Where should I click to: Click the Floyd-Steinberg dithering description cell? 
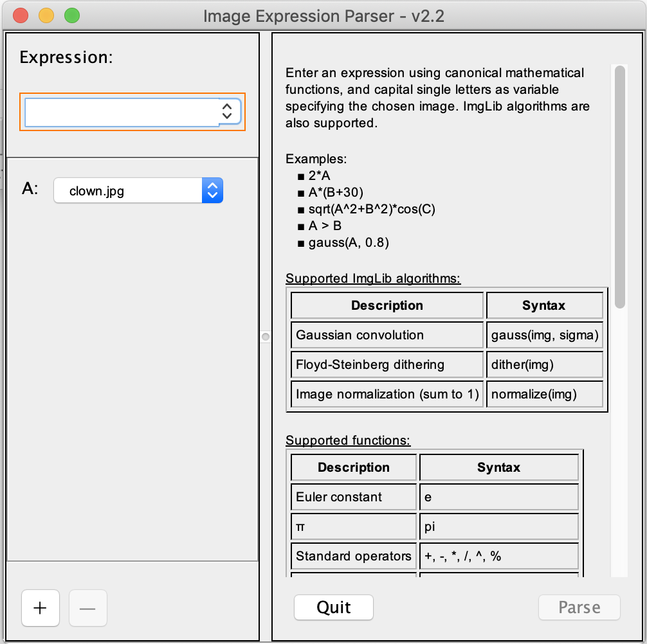387,364
